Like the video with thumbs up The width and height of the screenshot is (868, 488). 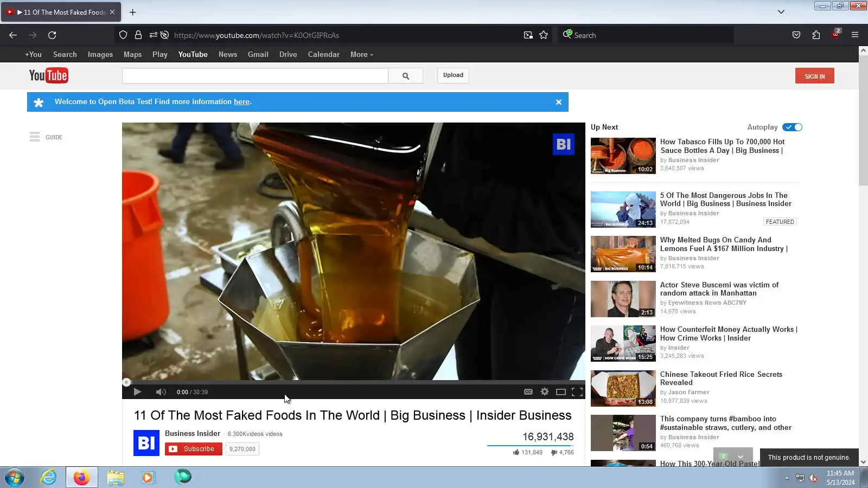[x=516, y=452]
